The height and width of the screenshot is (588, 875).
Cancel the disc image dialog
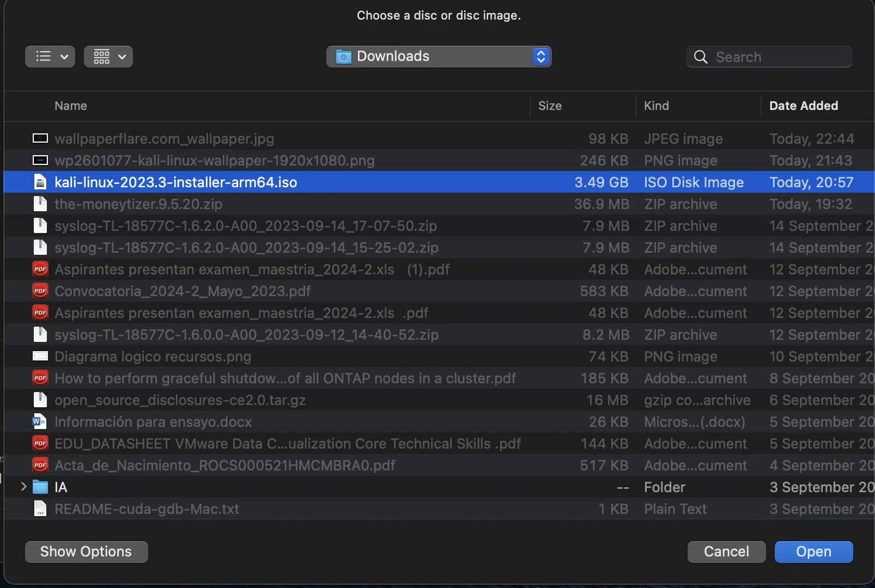click(726, 552)
